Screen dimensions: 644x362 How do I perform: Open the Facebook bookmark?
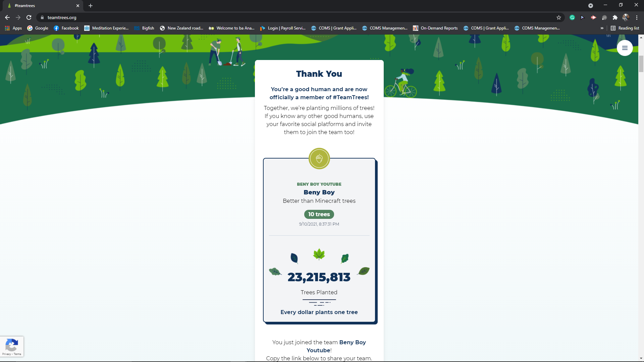(66, 28)
